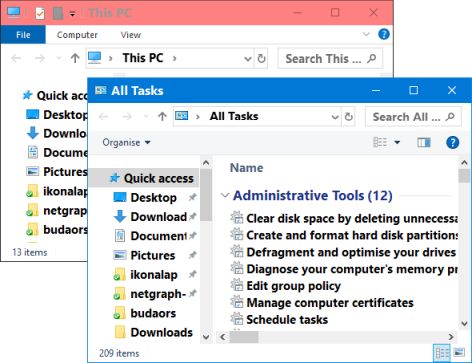Open the view options dropdown arrow

coord(397,142)
